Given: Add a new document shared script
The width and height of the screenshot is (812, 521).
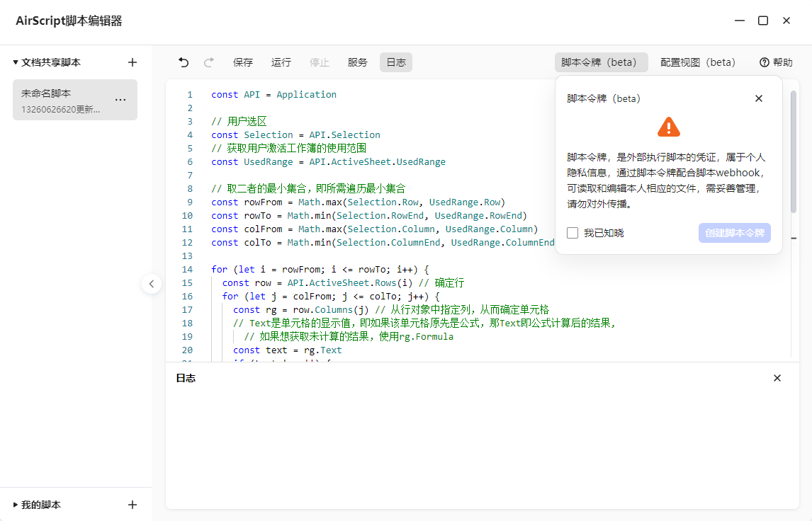Looking at the screenshot, I should 132,62.
